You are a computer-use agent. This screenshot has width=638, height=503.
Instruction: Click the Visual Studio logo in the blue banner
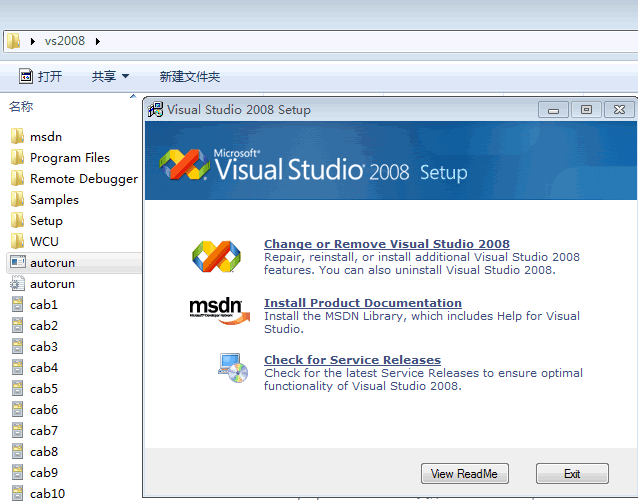coord(184,164)
